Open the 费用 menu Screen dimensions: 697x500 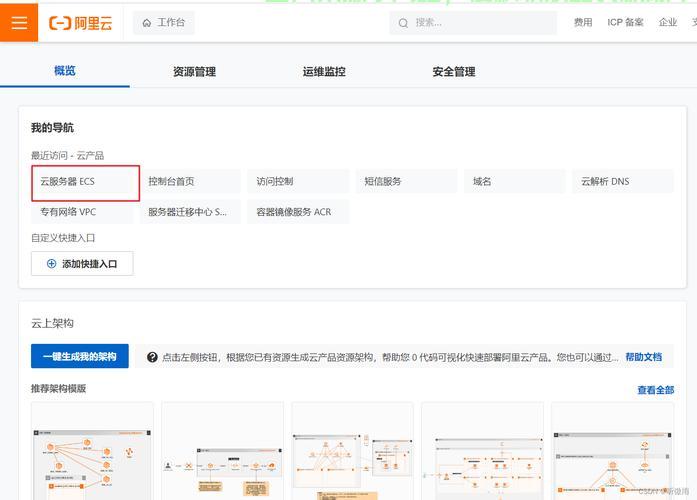(x=583, y=23)
